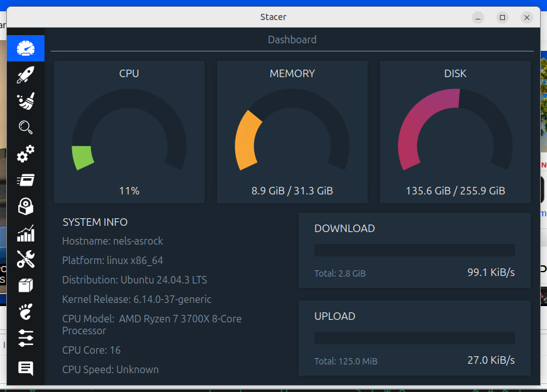Open APT Repository Manager box icon
The height and width of the screenshot is (392, 547).
(x=26, y=285)
